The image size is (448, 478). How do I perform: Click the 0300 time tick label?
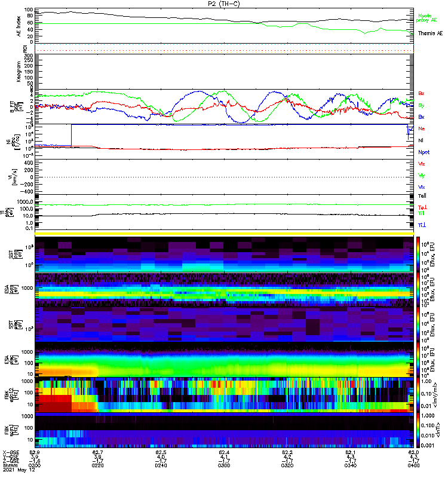(224, 465)
